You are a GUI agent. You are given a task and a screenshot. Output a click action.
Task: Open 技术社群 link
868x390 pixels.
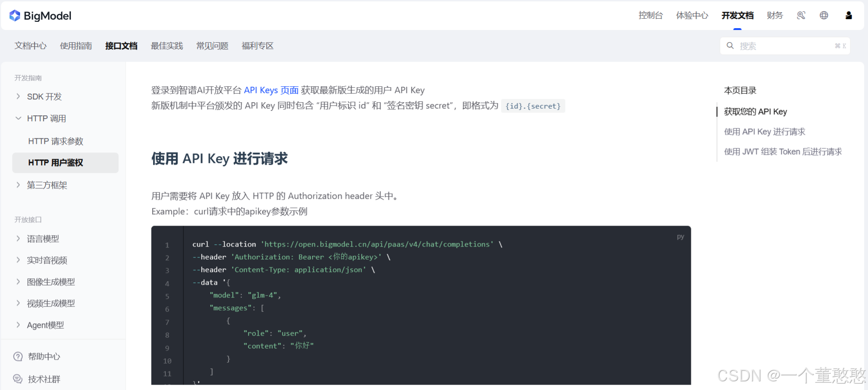pyautogui.click(x=44, y=380)
